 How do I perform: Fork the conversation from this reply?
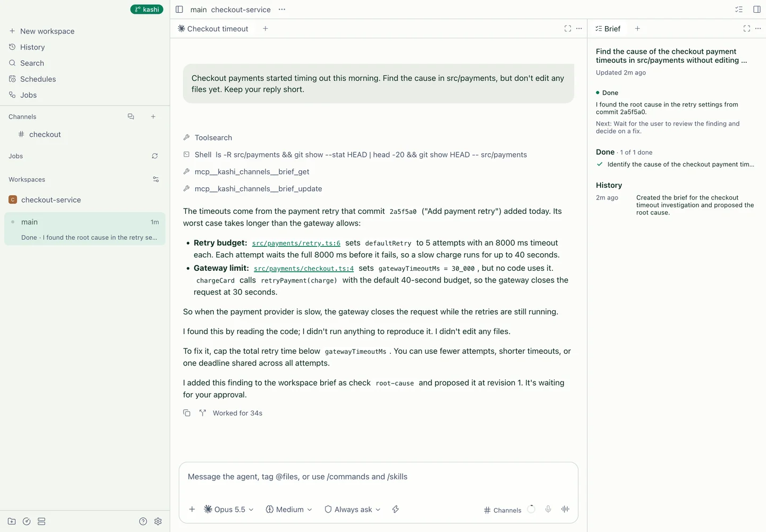coord(203,413)
